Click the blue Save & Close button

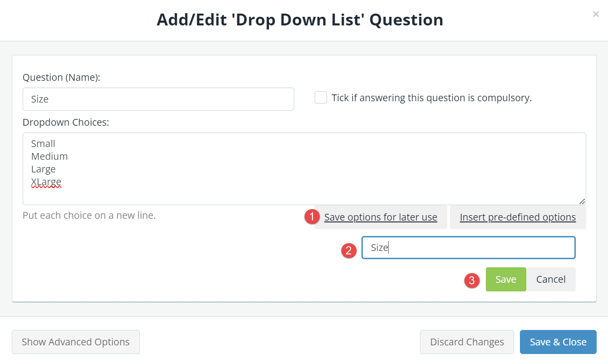(558, 342)
